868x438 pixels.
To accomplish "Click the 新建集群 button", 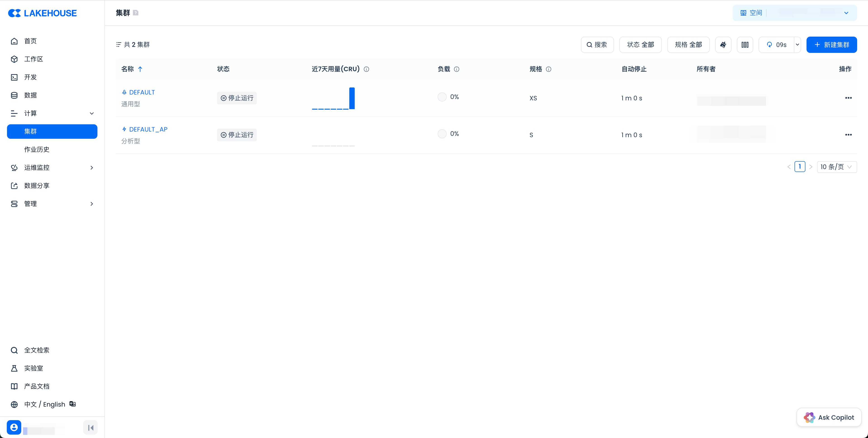I will (x=831, y=45).
